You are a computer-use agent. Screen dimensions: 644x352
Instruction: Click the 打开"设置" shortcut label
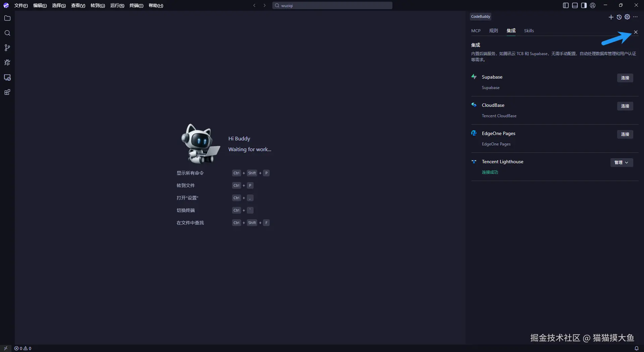pyautogui.click(x=187, y=198)
